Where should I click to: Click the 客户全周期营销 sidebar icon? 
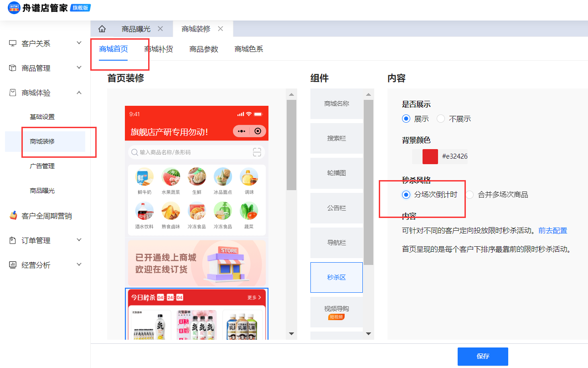point(13,216)
